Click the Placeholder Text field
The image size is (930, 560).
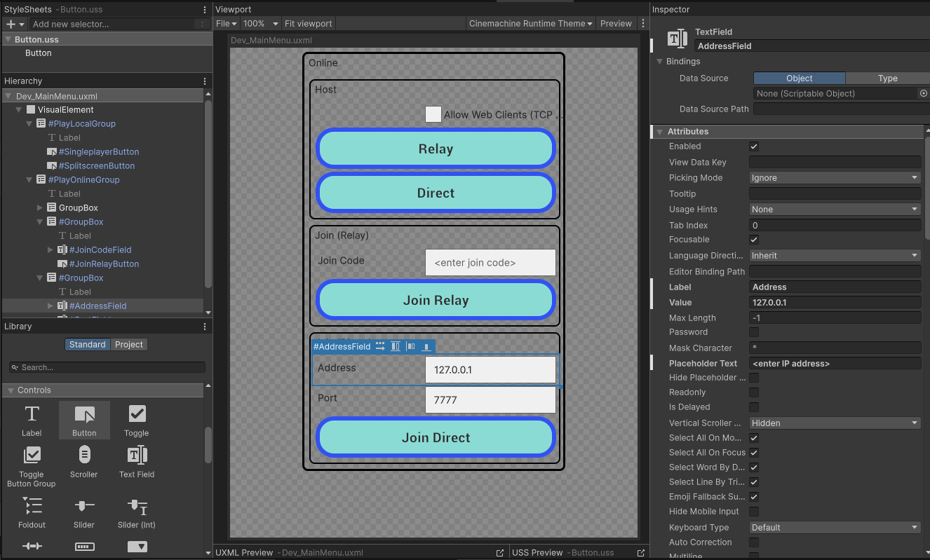tap(835, 364)
